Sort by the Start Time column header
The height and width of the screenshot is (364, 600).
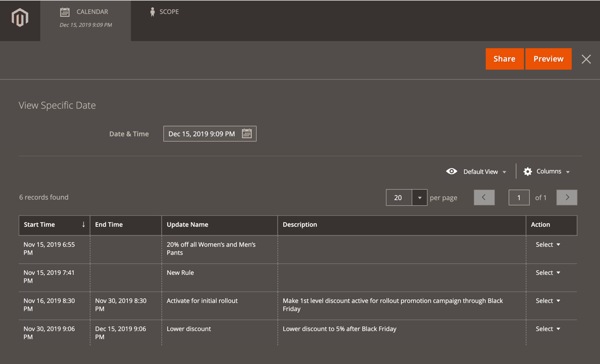pyautogui.click(x=54, y=225)
